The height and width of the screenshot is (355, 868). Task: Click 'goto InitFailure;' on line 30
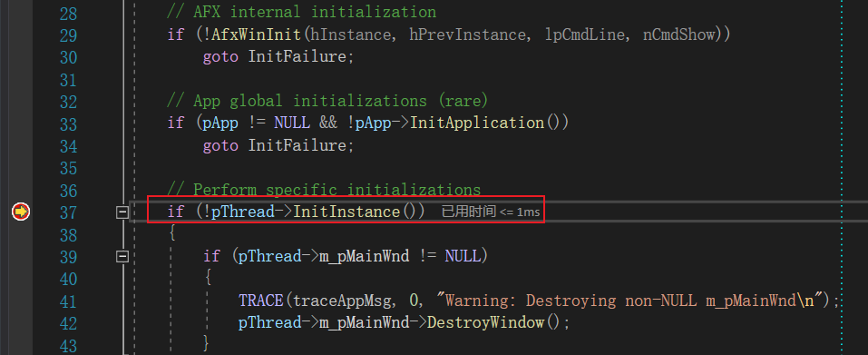278,56
